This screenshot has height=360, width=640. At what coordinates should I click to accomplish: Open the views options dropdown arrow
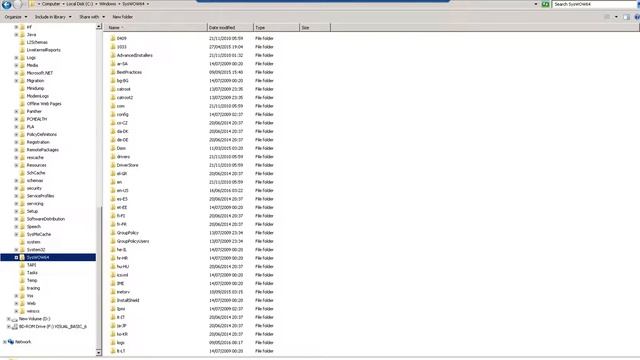point(616,17)
